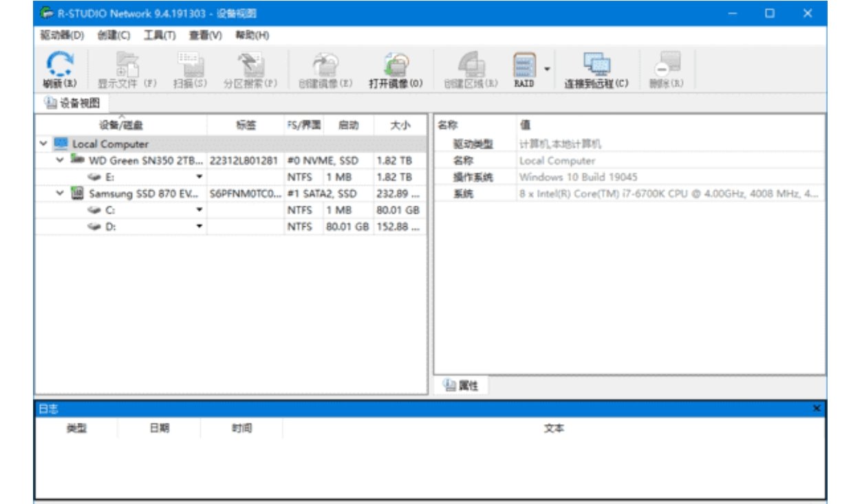The height and width of the screenshot is (504, 862).
Task: Click the 计算机,本地计算机 value
Action: [560, 144]
